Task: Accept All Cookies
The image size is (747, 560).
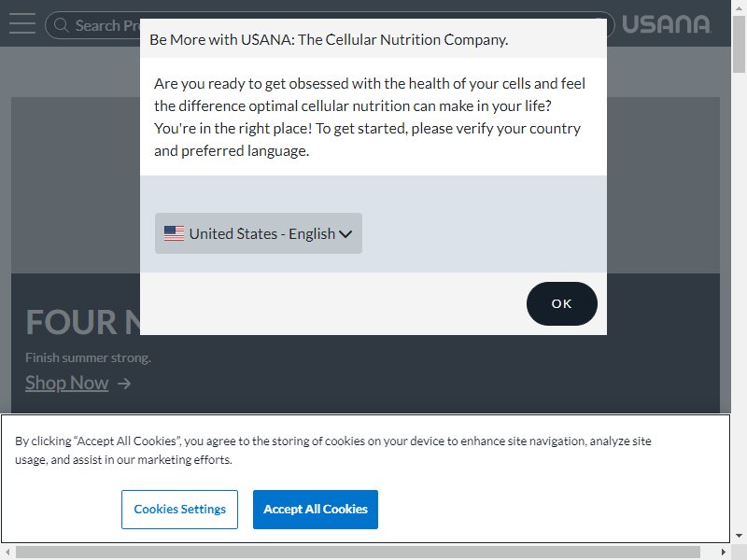Action: 316,509
